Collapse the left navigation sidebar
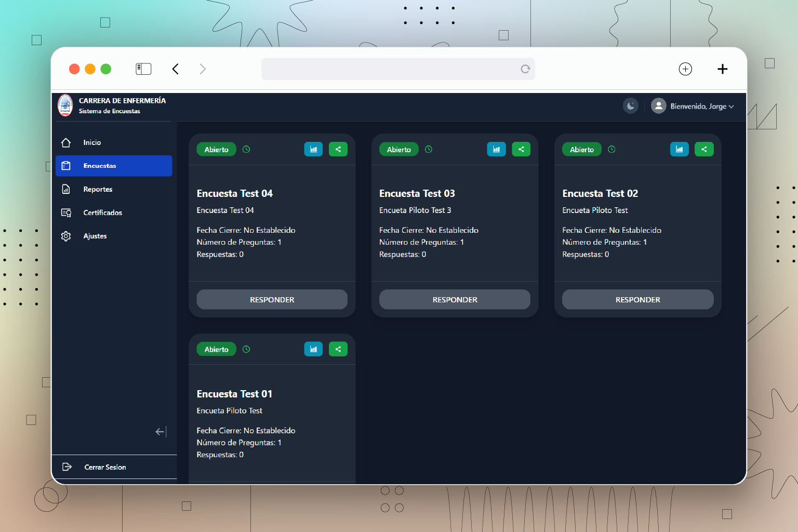 (161, 432)
